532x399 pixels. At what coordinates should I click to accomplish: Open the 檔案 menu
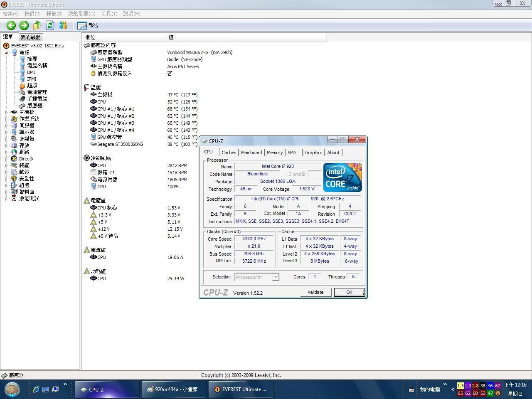10,14
